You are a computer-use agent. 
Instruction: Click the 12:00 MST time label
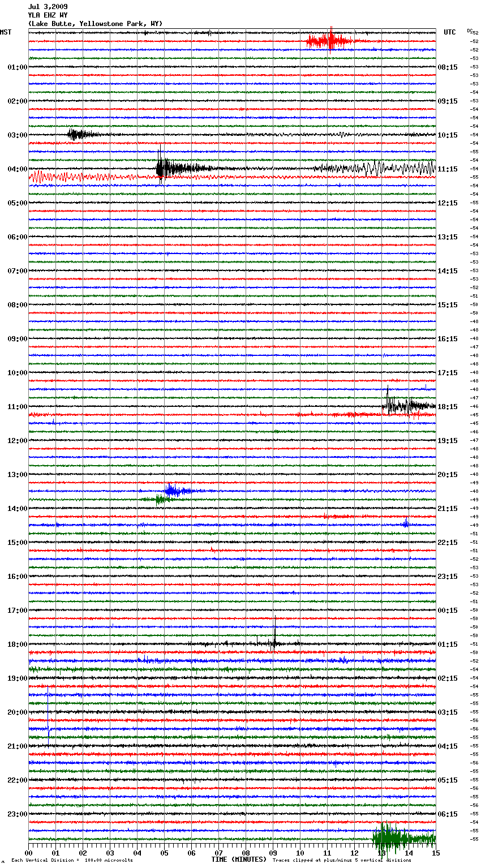tap(18, 441)
